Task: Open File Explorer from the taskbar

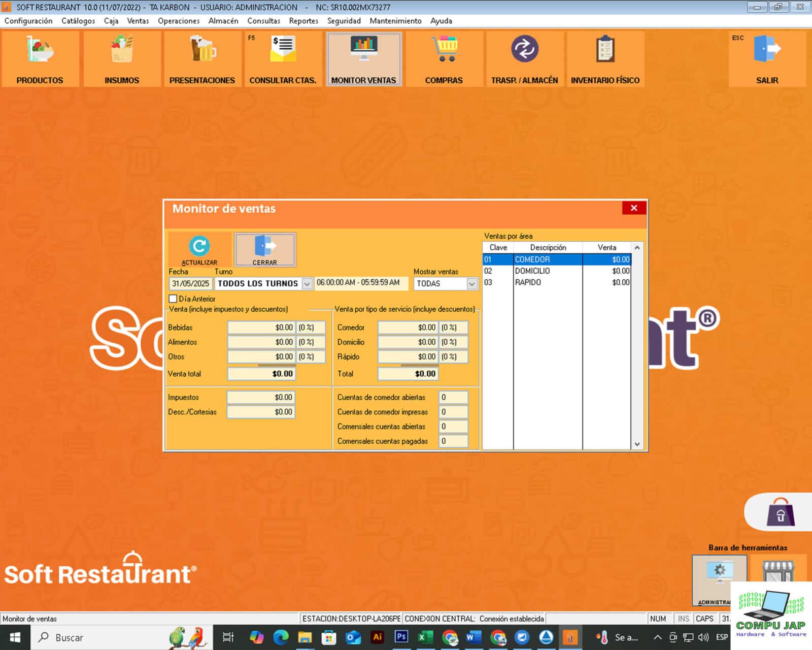Action: 304,637
